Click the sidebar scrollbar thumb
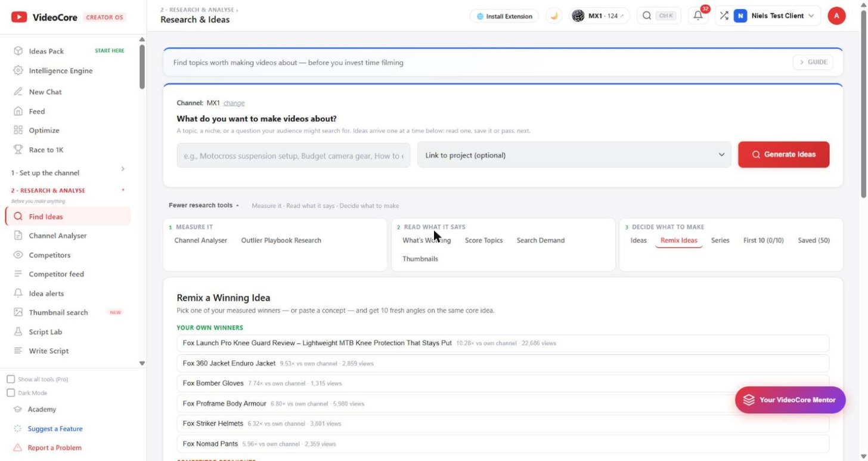Image resolution: width=868 pixels, height=461 pixels. (x=142, y=67)
